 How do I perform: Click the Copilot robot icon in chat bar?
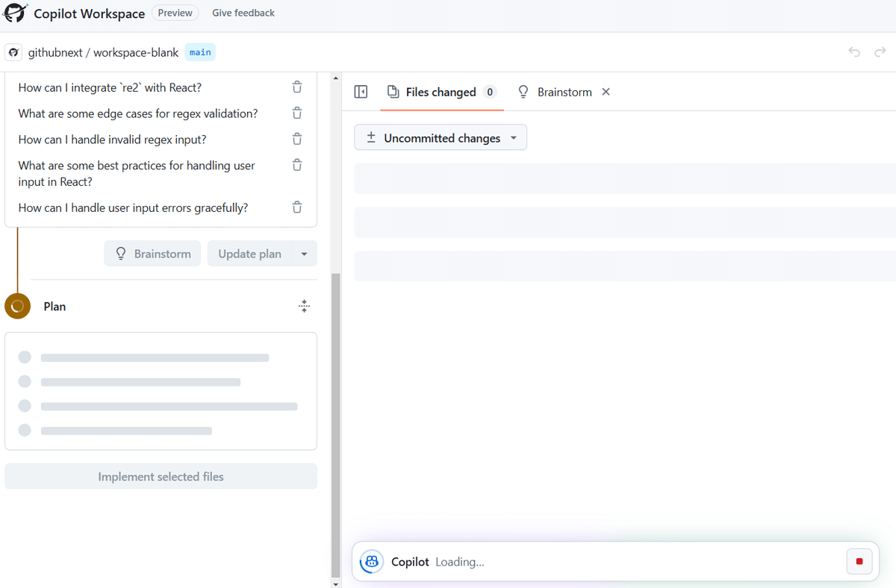point(371,562)
